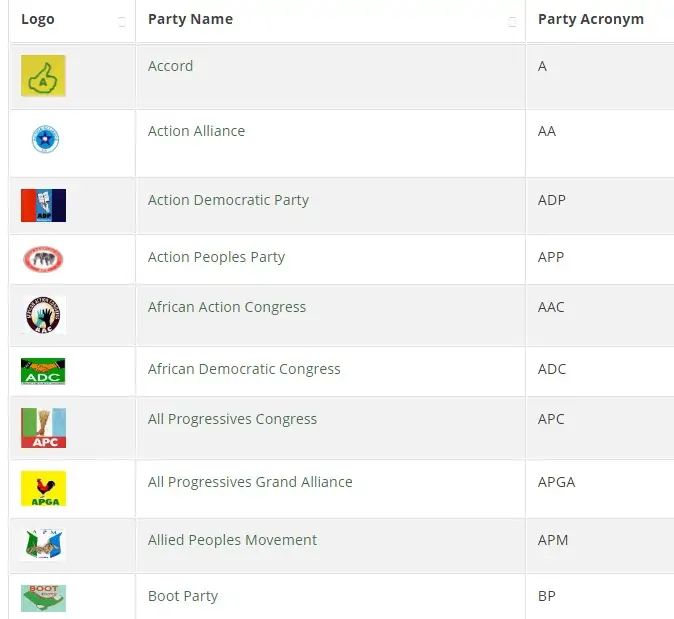Click the Action Peoples Party oval logo
This screenshot has height=619, width=674.
tap(43, 260)
